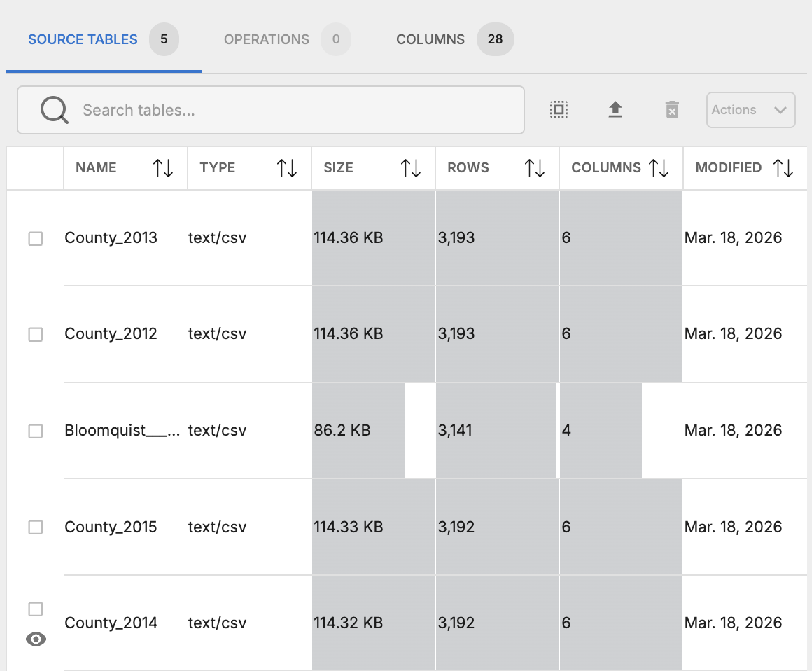Click the NAME column header
The image size is (812, 671).
[x=125, y=168]
